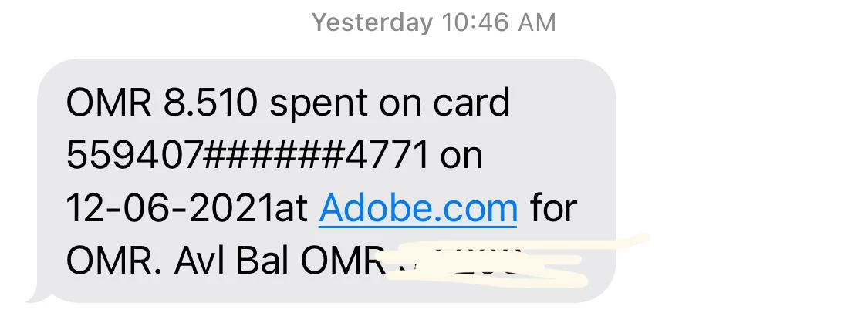Click the word 'Yesterday' in the timestamp
This screenshot has height=323, width=868.
pyautogui.click(x=372, y=22)
